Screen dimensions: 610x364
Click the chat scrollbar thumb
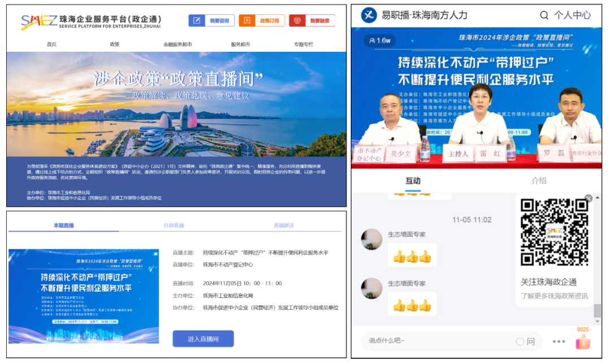[x=597, y=311]
